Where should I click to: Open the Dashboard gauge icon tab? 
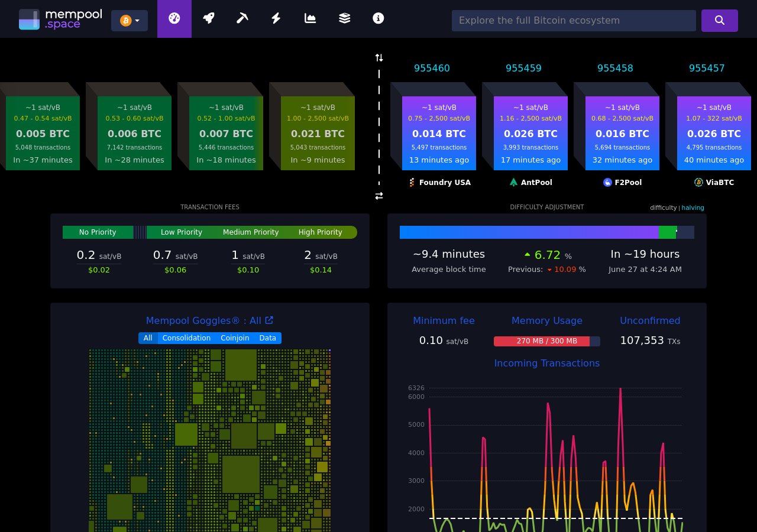(174, 19)
